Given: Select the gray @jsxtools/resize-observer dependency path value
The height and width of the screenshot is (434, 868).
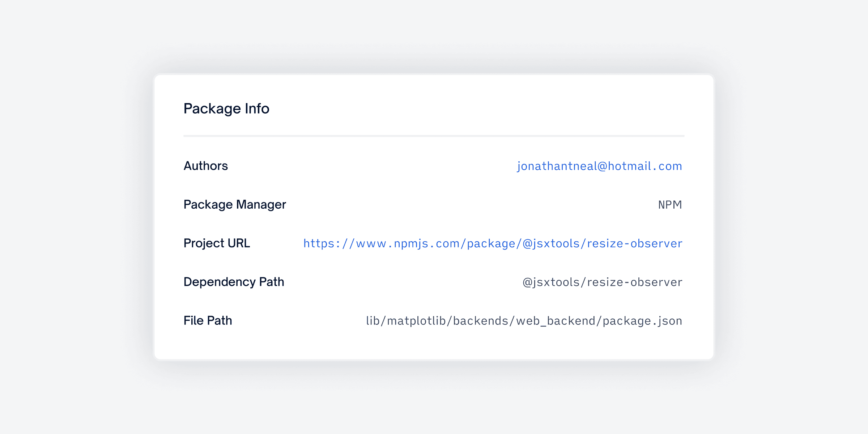Looking at the screenshot, I should [602, 282].
